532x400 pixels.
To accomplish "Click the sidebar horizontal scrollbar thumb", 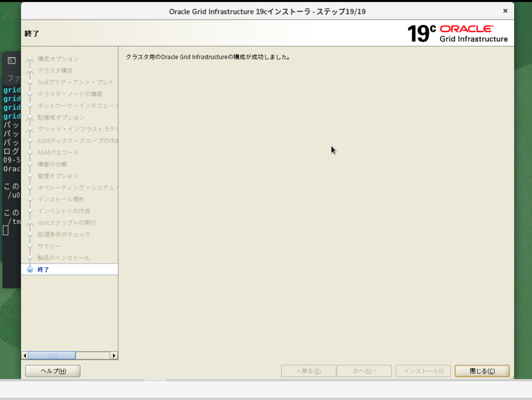I will point(52,355).
